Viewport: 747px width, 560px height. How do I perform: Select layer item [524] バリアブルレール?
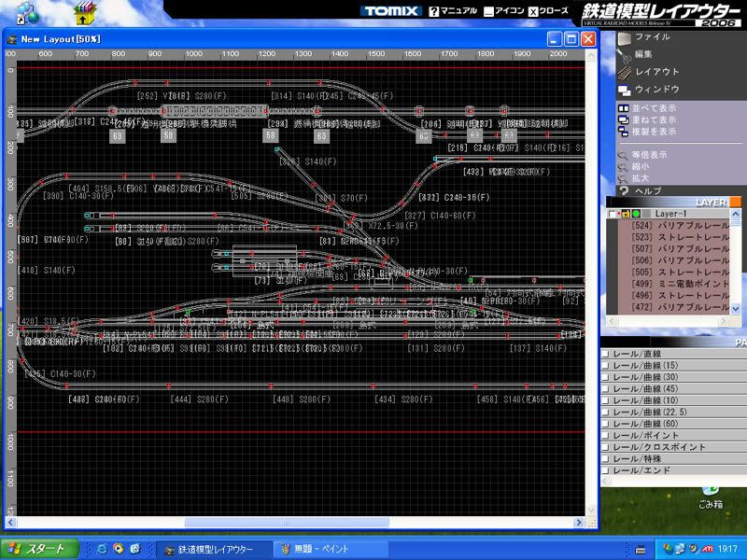(681, 226)
